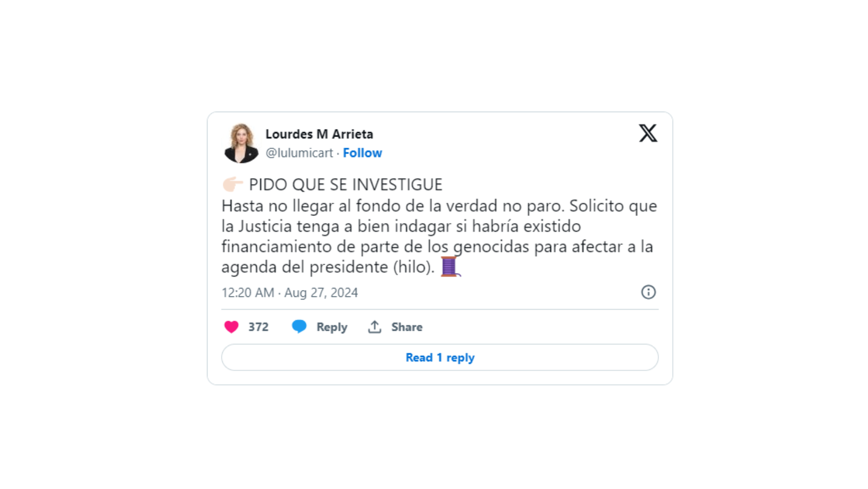The height and width of the screenshot is (489, 868).
Task: Follow the @lulumicart account
Action: click(363, 153)
